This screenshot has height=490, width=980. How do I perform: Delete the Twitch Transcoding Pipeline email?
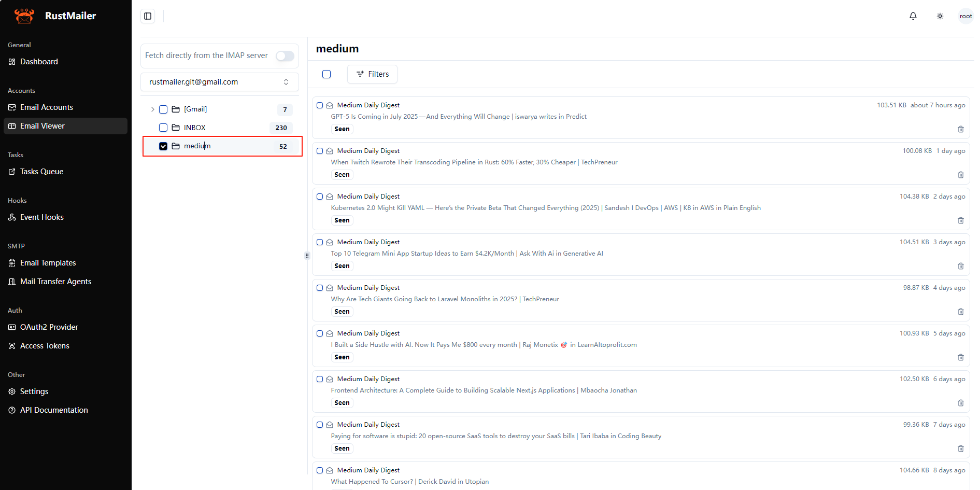(961, 175)
